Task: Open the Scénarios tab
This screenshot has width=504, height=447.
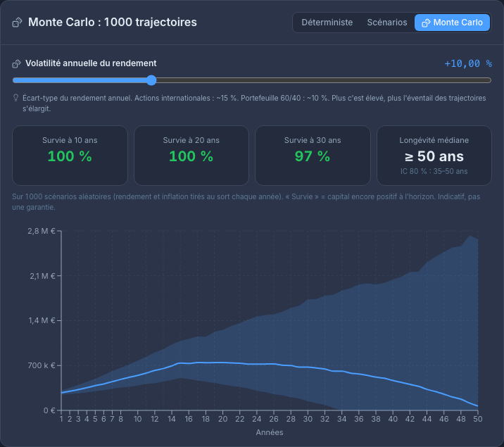Action: click(x=387, y=23)
